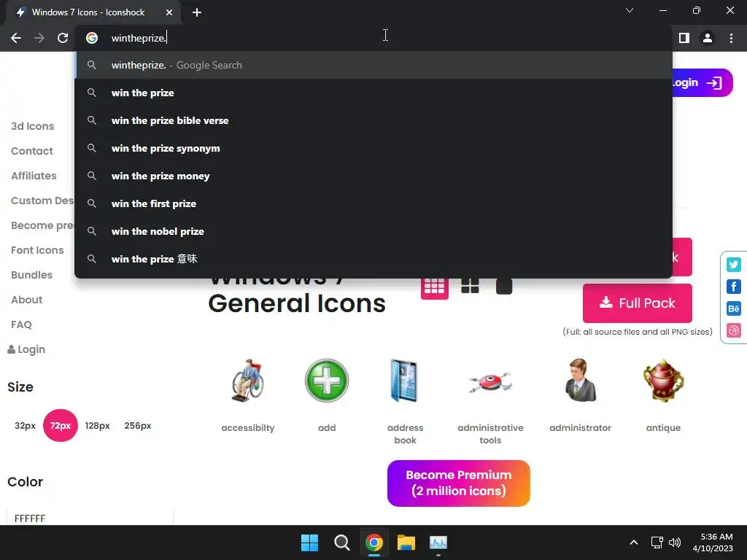747x560 pixels.
Task: Open a new browser tab
Action: [x=197, y=12]
